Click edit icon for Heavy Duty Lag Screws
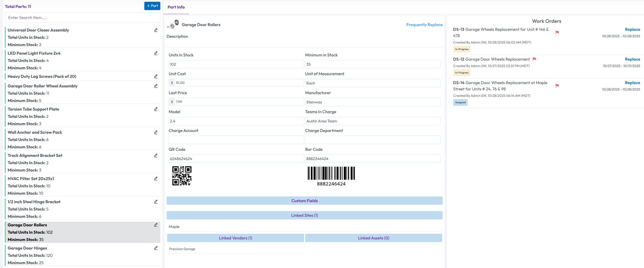 pyautogui.click(x=156, y=76)
